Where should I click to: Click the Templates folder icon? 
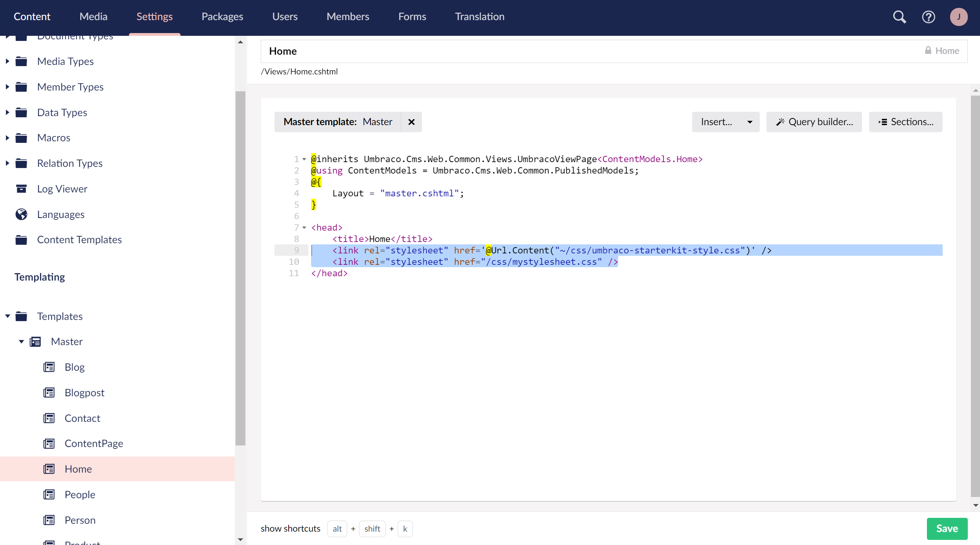click(x=21, y=316)
